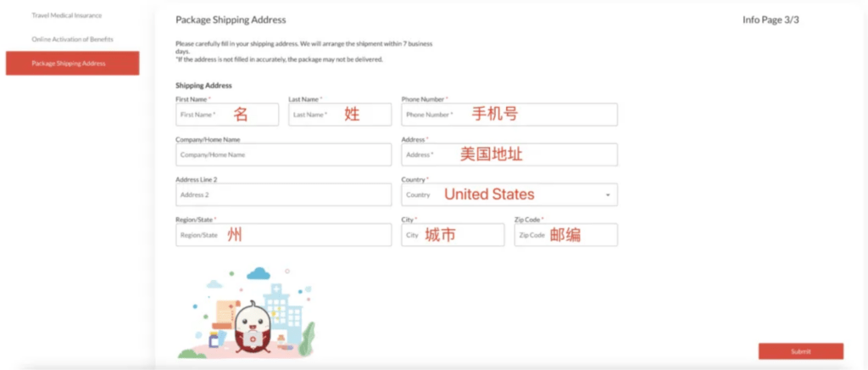Focus the Address input field
The height and width of the screenshot is (370, 868).
pos(509,154)
